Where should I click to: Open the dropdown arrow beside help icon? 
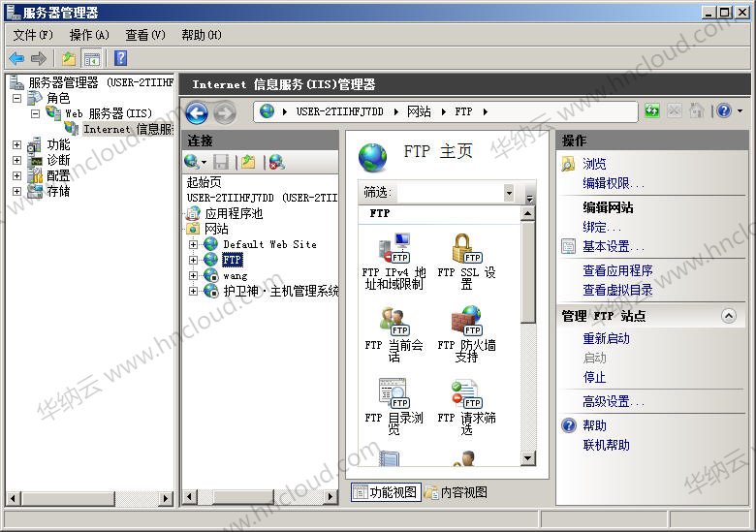click(x=740, y=111)
